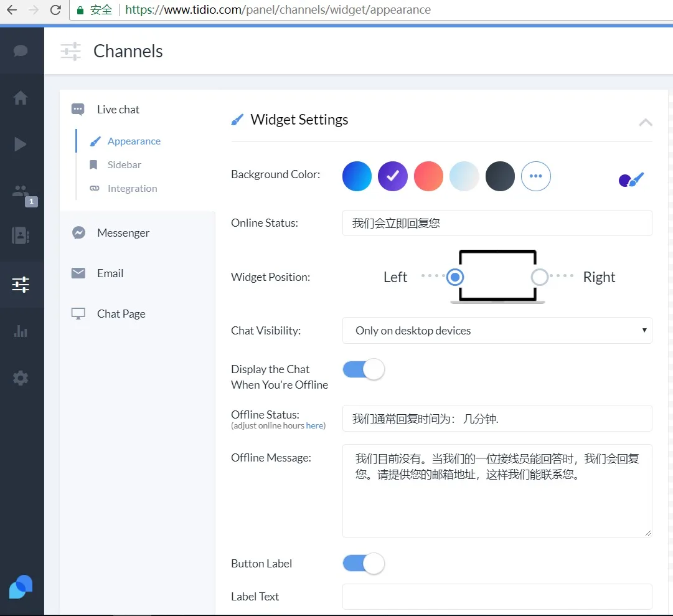Click into the Label Text field
The width and height of the screenshot is (673, 616).
coord(497,596)
